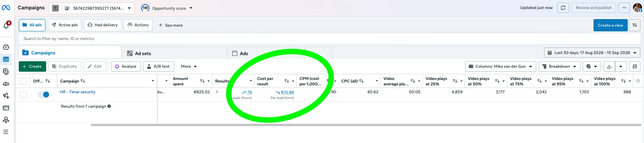Click the refresh data icon
Screen dimensions: 644x143
point(563,8)
